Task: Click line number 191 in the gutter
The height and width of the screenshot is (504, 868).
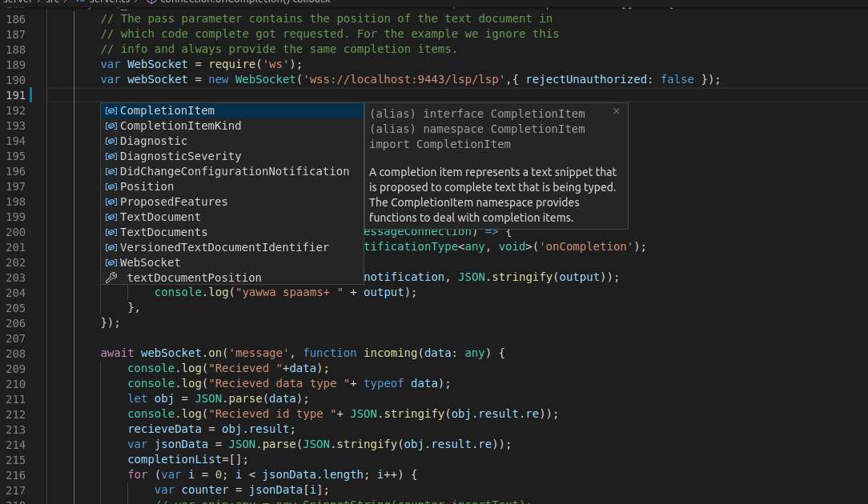Action: click(16, 94)
